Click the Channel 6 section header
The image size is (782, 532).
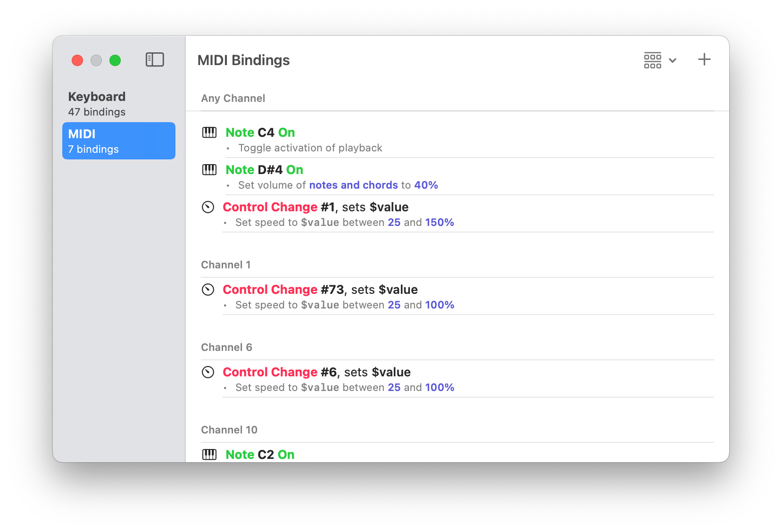pos(226,348)
